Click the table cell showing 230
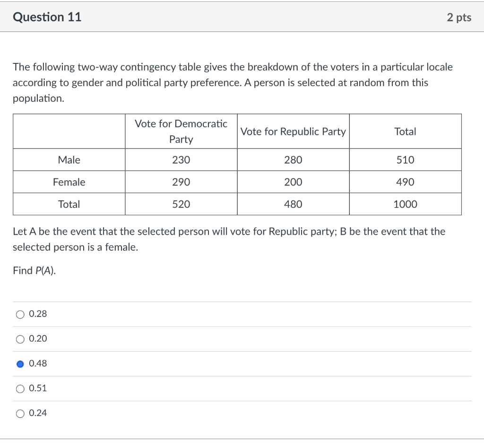The width and height of the screenshot is (484, 448). [x=181, y=159]
